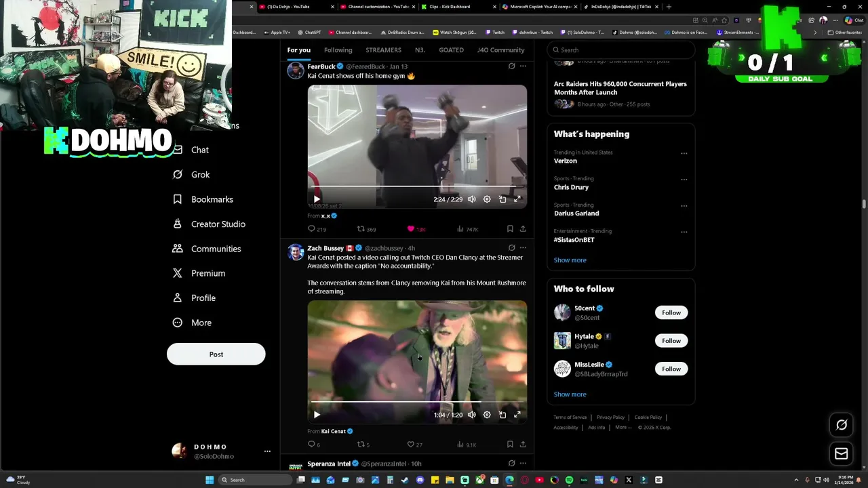
Task: Open the Arc Raiders news item
Action: pyautogui.click(x=620, y=94)
